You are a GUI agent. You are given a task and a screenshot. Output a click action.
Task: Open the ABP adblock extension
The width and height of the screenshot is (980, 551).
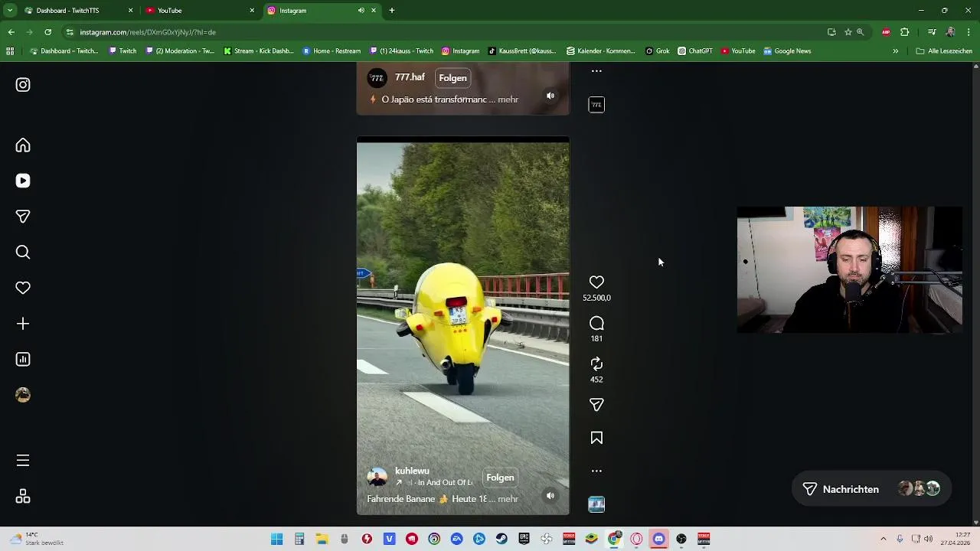click(x=886, y=32)
